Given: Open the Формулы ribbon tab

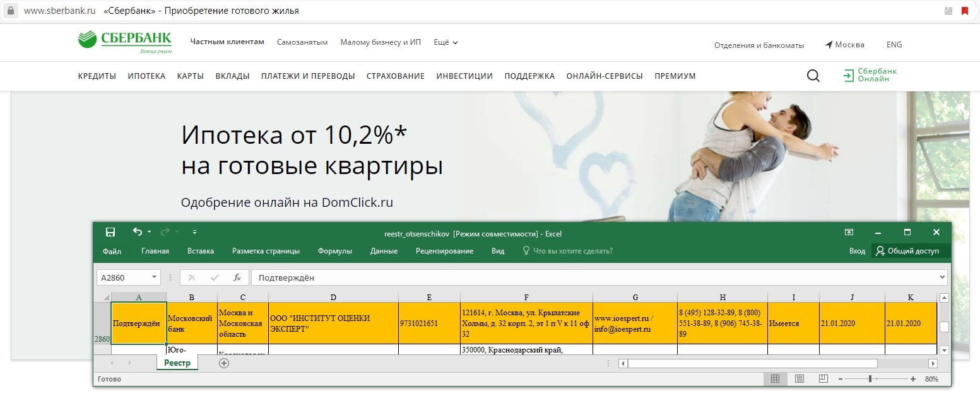Looking at the screenshot, I should pyautogui.click(x=335, y=251).
